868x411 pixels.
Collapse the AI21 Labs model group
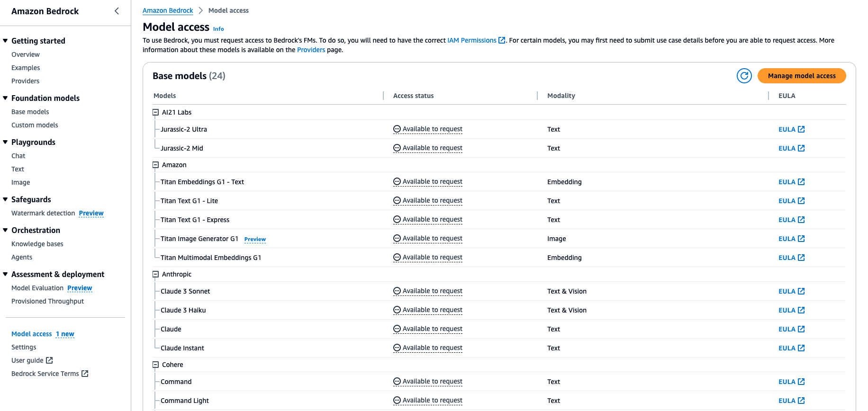click(155, 112)
